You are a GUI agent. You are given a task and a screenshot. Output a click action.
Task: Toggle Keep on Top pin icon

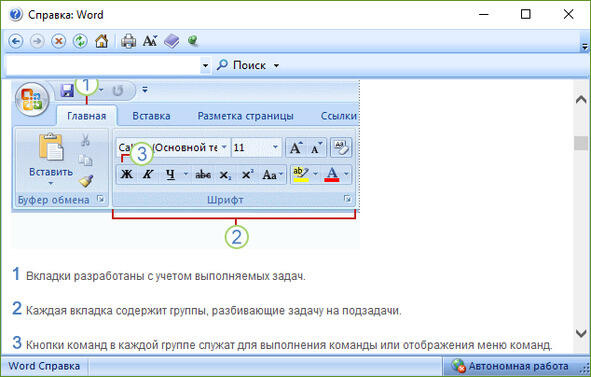point(193,41)
